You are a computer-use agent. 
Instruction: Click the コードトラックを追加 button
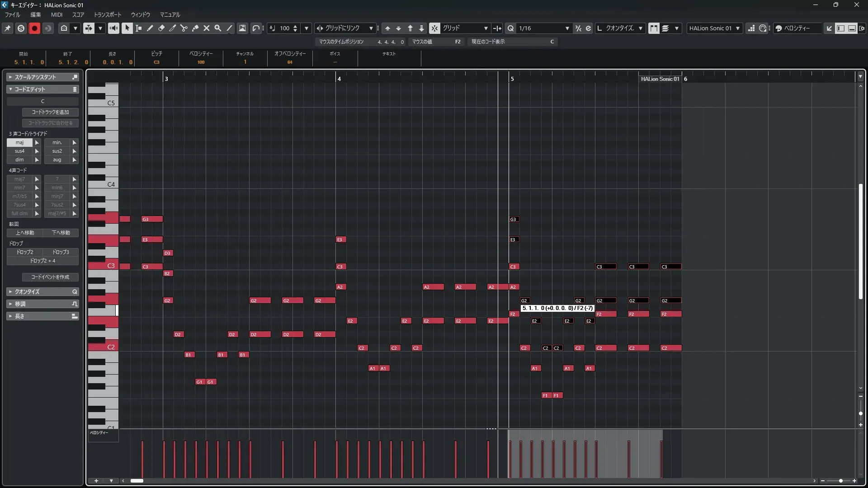[x=50, y=112]
